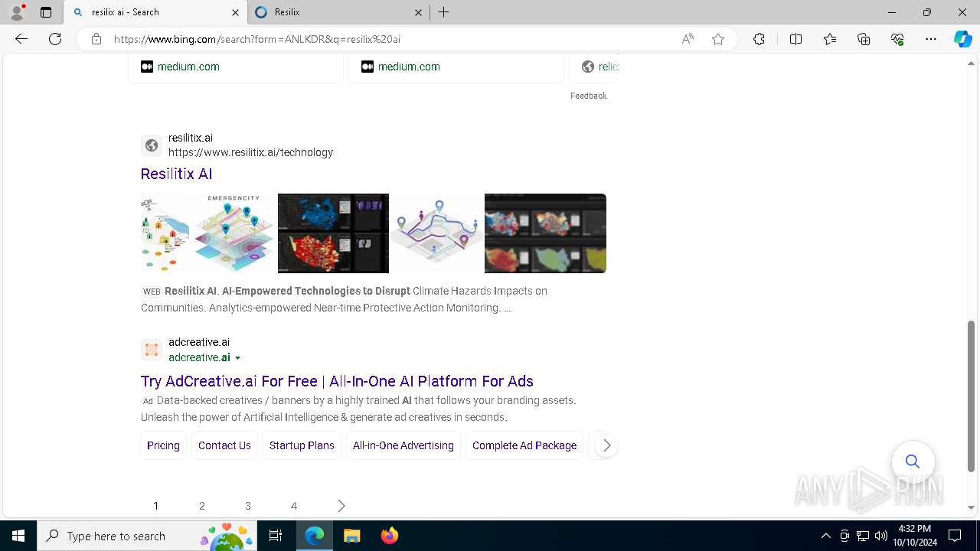Expand the adcreative.ai ad dropdown arrow
Viewport: 980px width, 551px height.
[237, 358]
